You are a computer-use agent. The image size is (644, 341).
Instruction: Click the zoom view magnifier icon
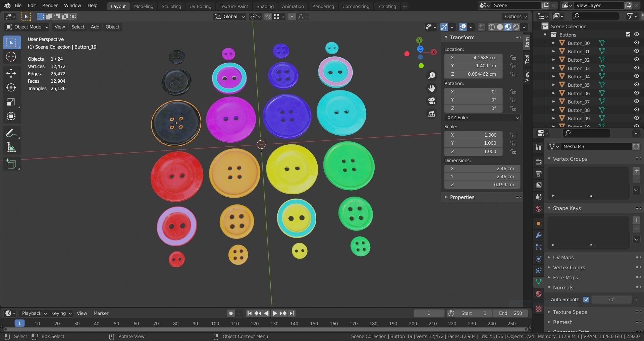432,76
